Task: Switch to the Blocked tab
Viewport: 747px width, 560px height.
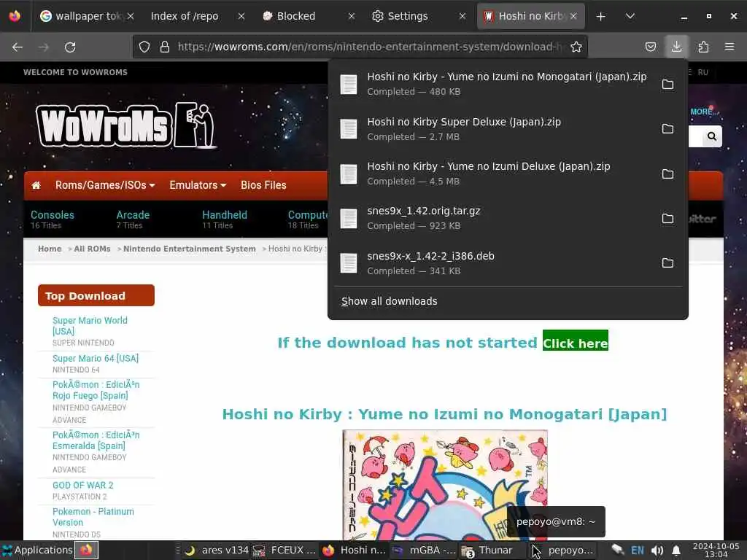Action: (x=296, y=16)
